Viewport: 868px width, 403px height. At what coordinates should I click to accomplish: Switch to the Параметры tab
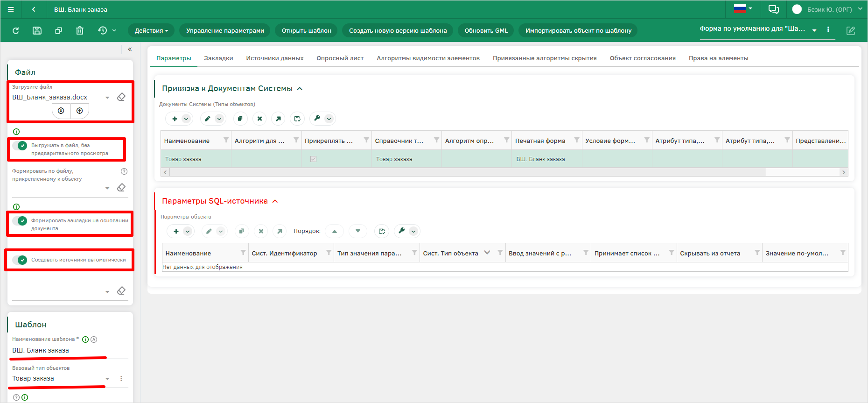pyautogui.click(x=174, y=58)
